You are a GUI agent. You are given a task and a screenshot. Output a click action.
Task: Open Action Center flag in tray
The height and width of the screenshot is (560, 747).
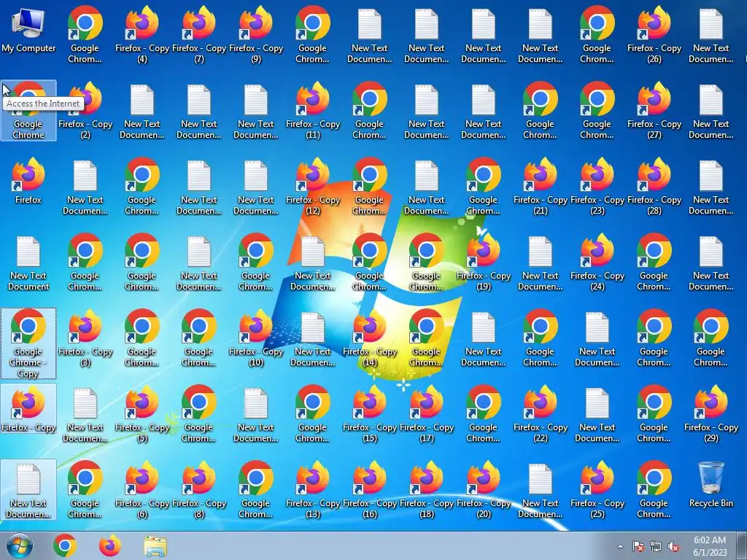(x=638, y=546)
